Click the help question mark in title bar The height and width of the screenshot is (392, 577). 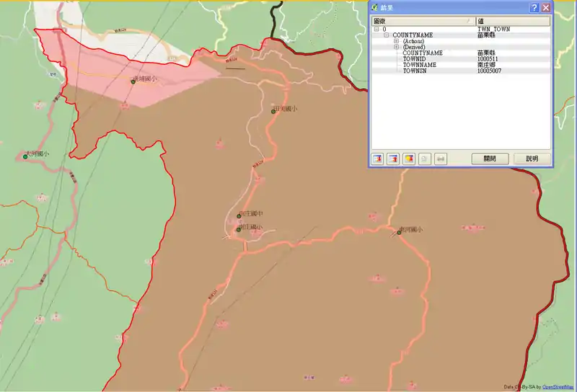534,7
